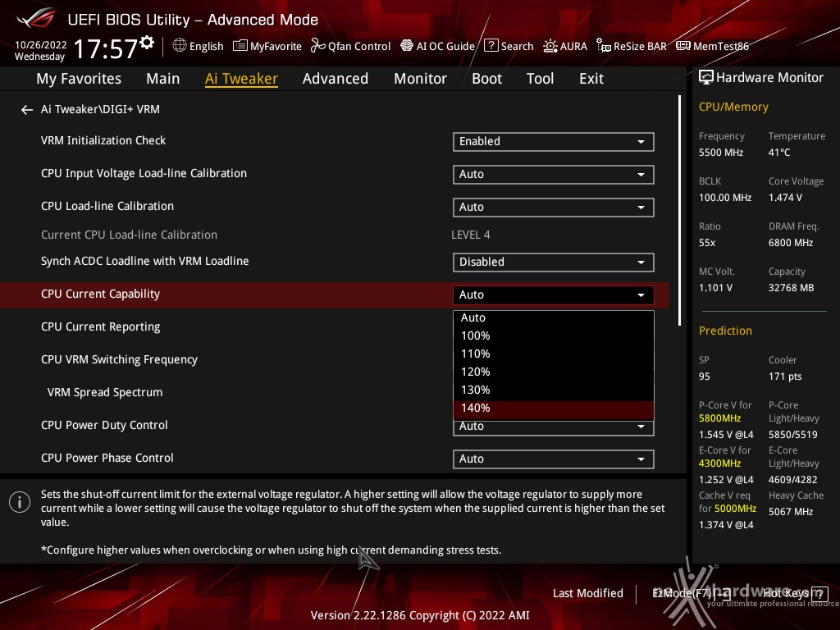Click the Hardware Monitor display icon
Viewport: 840px width, 630px height.
pyautogui.click(x=706, y=78)
